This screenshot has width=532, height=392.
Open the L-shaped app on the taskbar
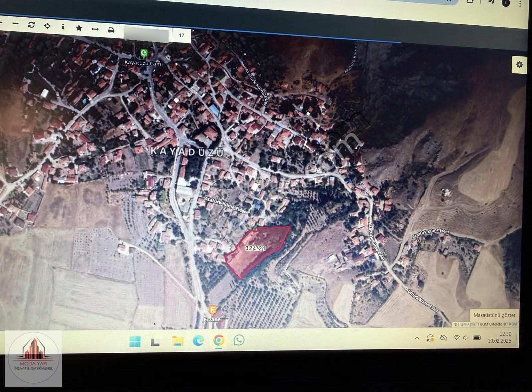(155, 342)
